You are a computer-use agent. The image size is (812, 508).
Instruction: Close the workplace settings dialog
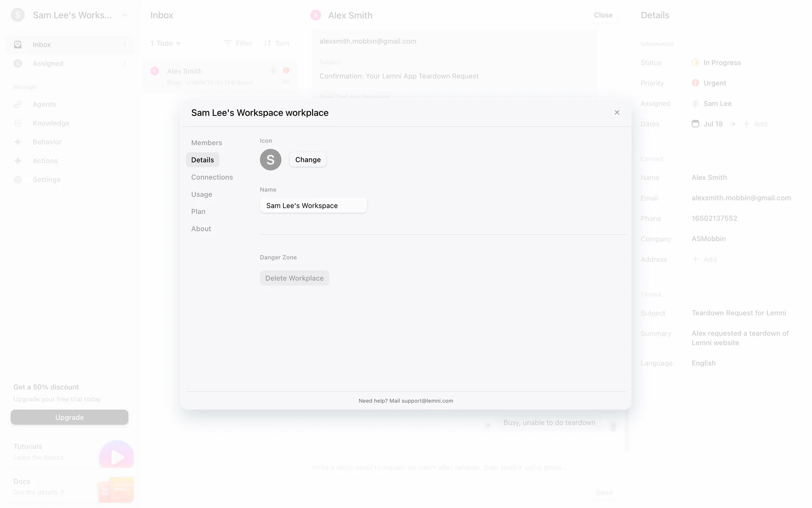(617, 113)
